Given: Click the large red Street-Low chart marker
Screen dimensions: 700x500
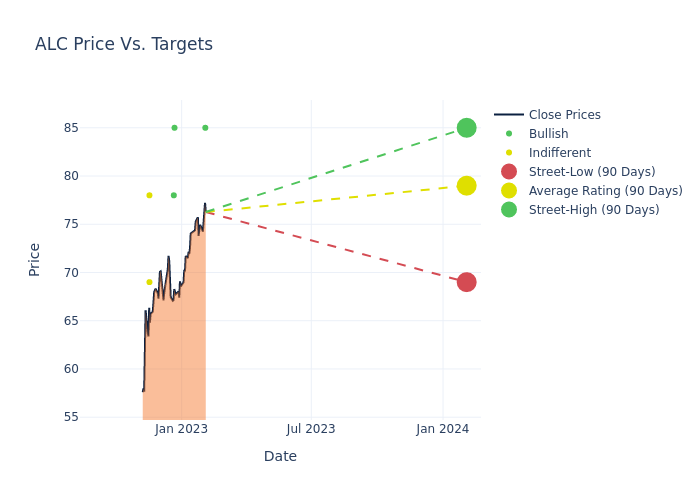Looking at the screenshot, I should (x=466, y=282).
